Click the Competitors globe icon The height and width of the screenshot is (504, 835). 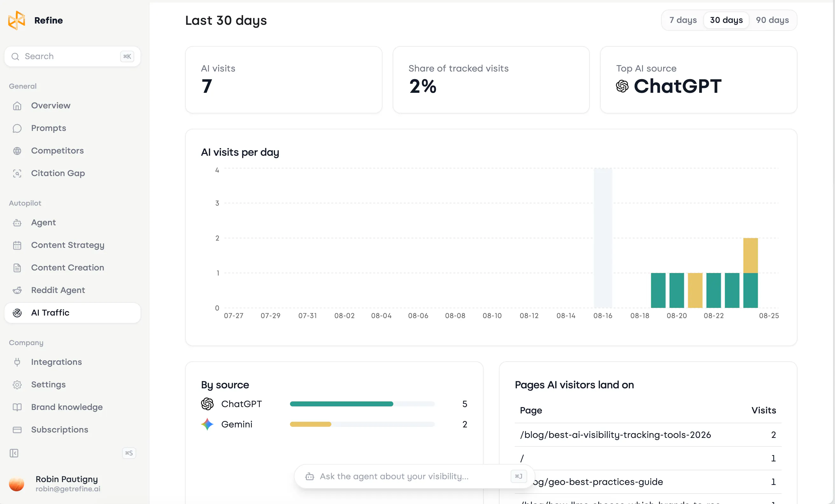17,151
